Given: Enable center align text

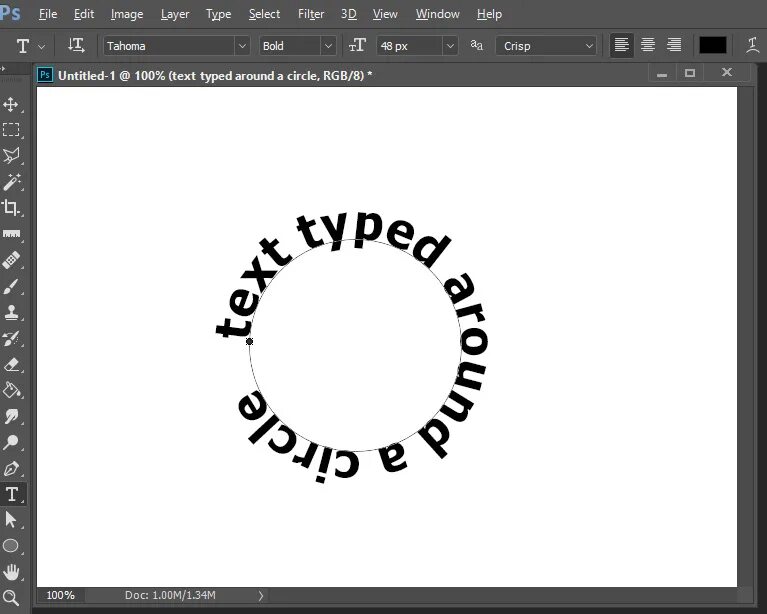Looking at the screenshot, I should pyautogui.click(x=648, y=45).
